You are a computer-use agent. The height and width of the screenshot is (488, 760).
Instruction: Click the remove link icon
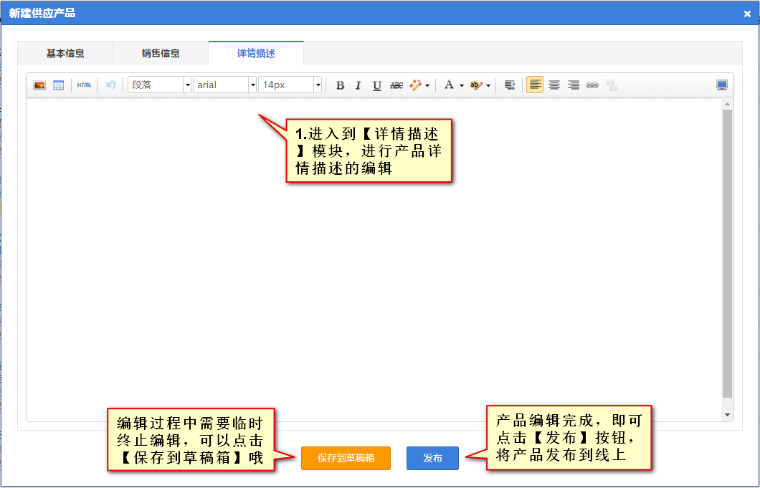(612, 85)
